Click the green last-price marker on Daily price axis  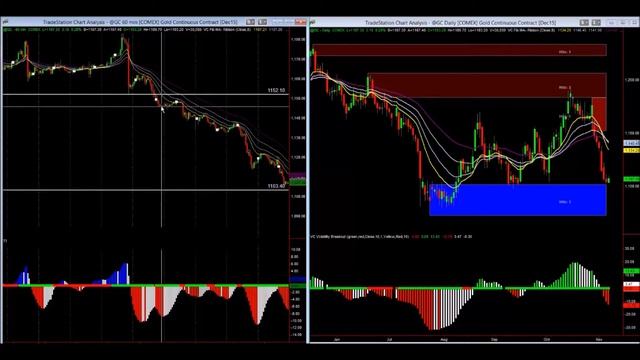pos(631,179)
